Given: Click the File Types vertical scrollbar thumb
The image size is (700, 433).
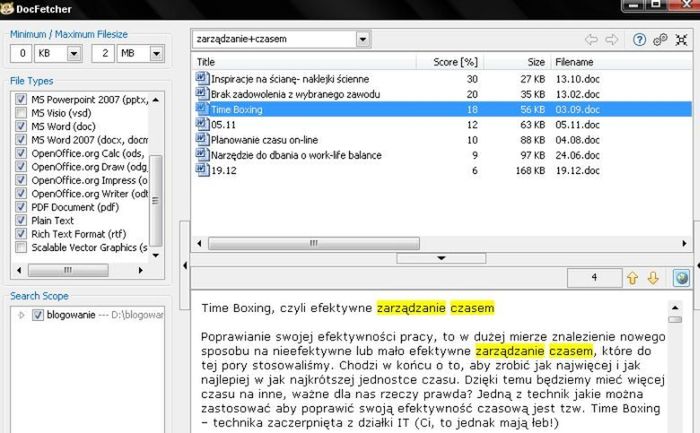Looking at the screenshot, I should 156,201.
